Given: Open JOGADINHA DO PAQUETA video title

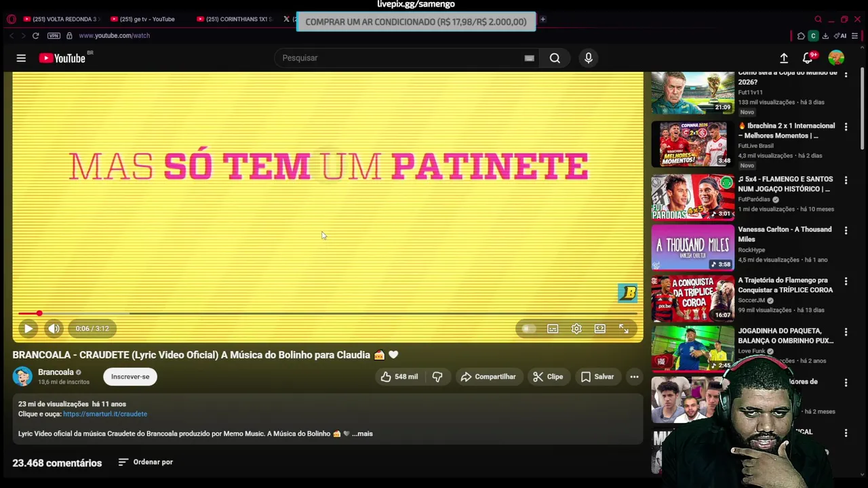Looking at the screenshot, I should pos(785,336).
